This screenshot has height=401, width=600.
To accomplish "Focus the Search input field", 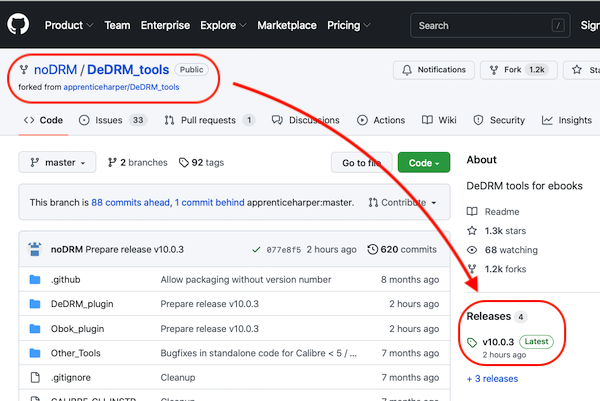I will tap(490, 25).
